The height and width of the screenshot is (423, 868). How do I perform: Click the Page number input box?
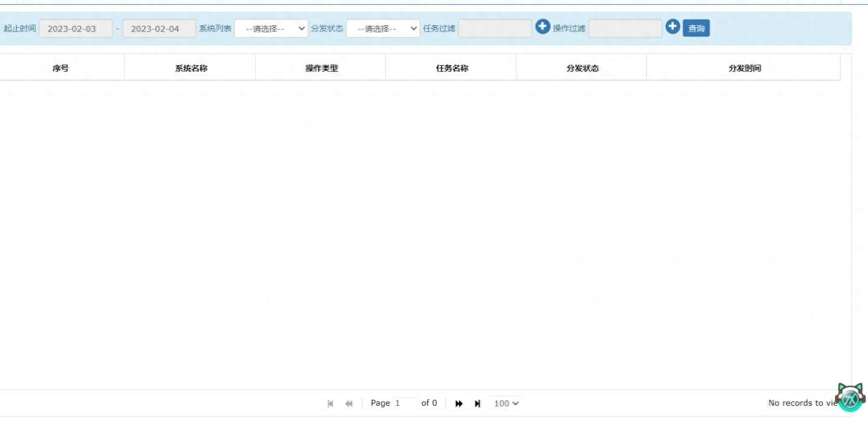405,404
